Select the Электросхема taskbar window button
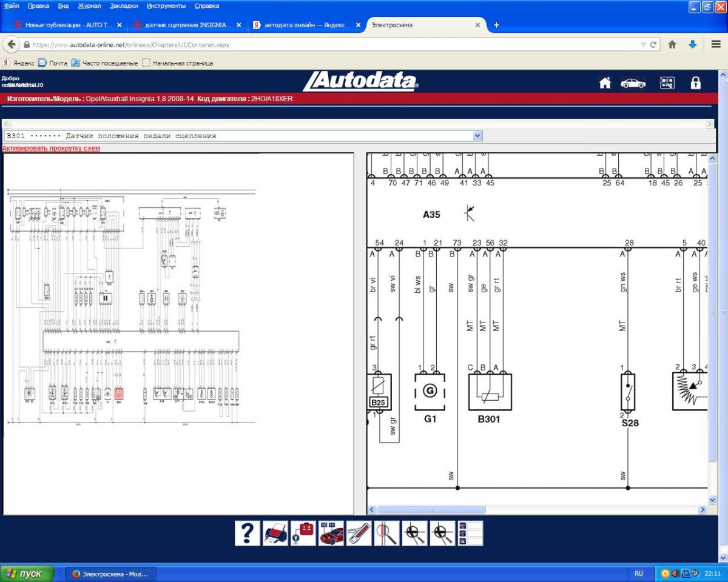Image resolution: width=728 pixels, height=582 pixels. click(x=112, y=574)
